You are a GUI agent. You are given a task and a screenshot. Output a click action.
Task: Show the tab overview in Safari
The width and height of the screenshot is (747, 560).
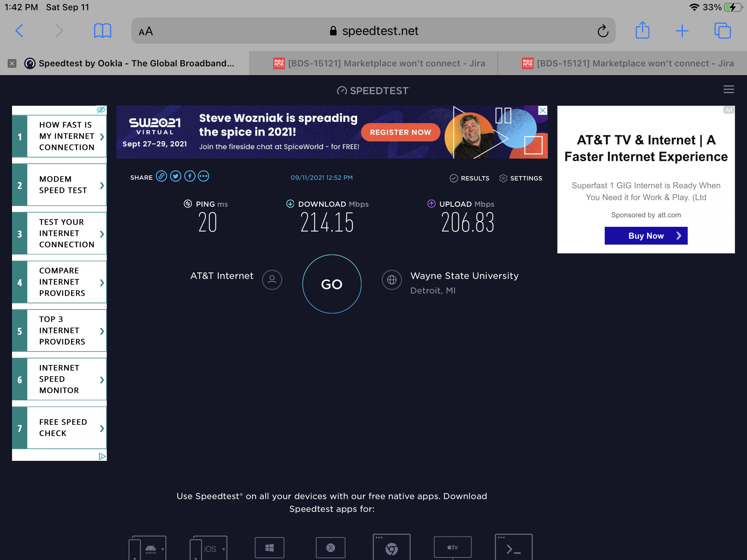click(722, 31)
